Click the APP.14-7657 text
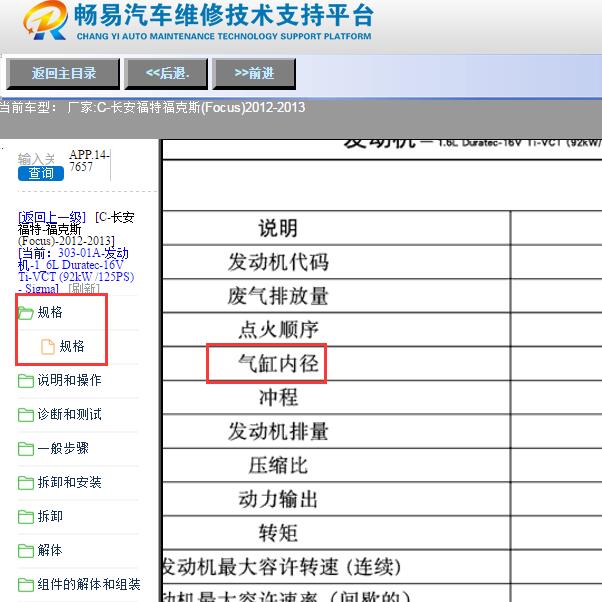 coord(89,161)
